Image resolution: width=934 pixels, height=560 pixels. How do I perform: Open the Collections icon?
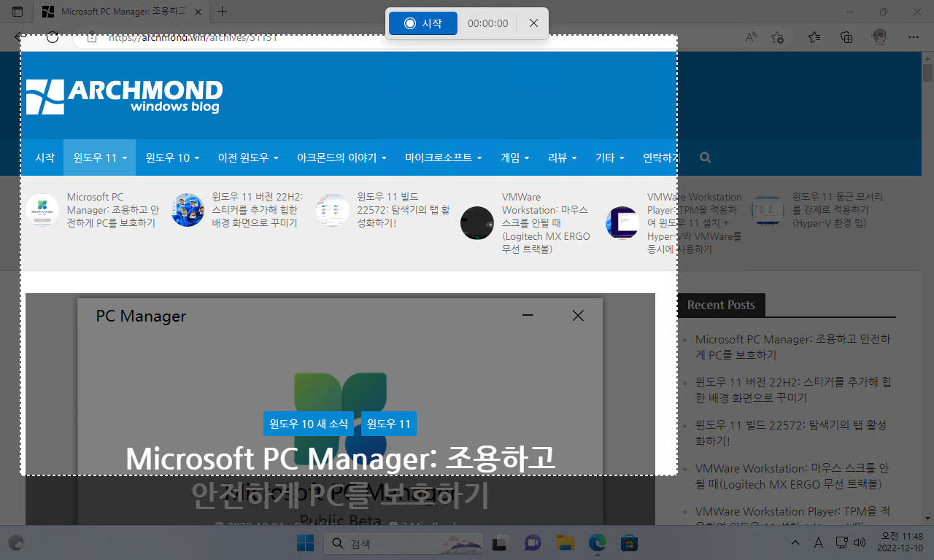[846, 37]
